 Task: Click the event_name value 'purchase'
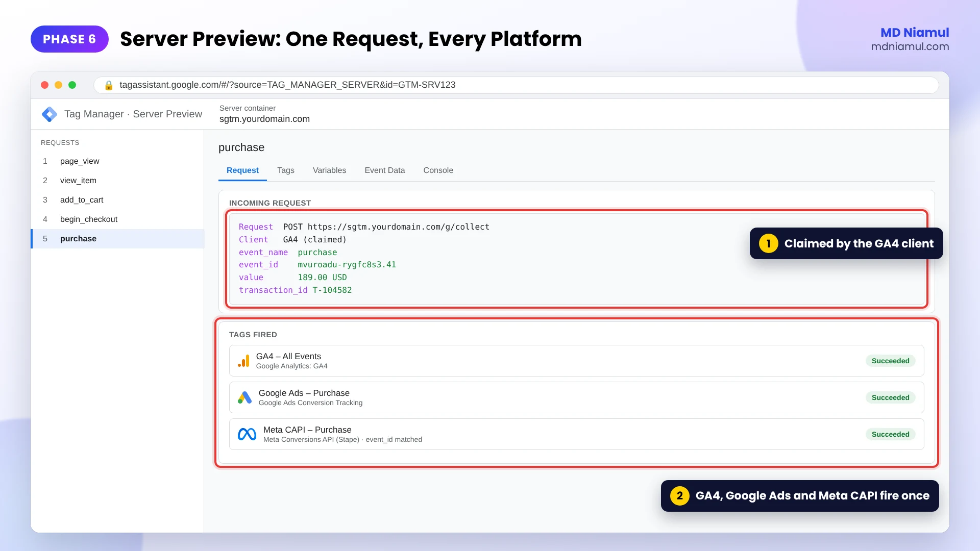[317, 253]
